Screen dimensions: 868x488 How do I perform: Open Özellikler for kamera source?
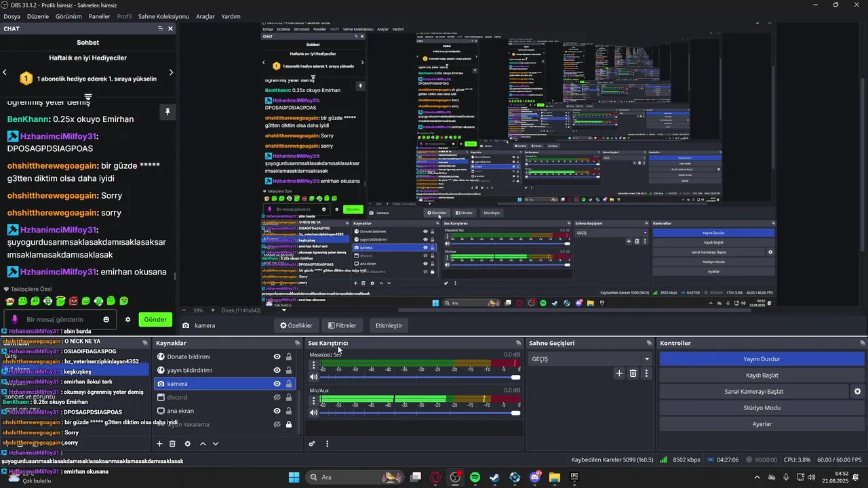tap(296, 325)
